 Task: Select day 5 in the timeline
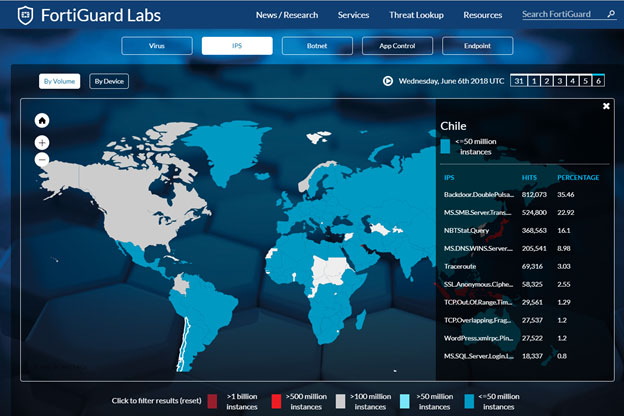pyautogui.click(x=585, y=81)
